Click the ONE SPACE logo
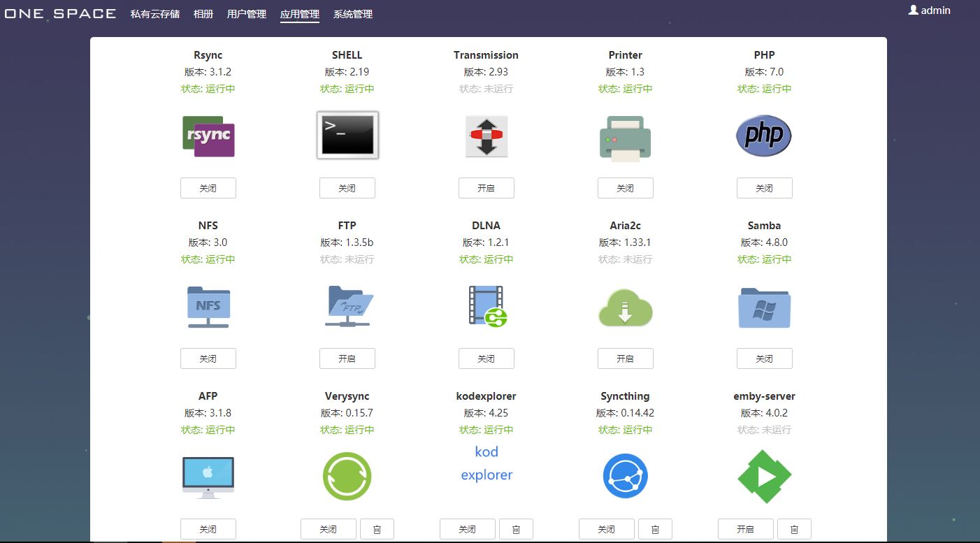 (x=60, y=13)
